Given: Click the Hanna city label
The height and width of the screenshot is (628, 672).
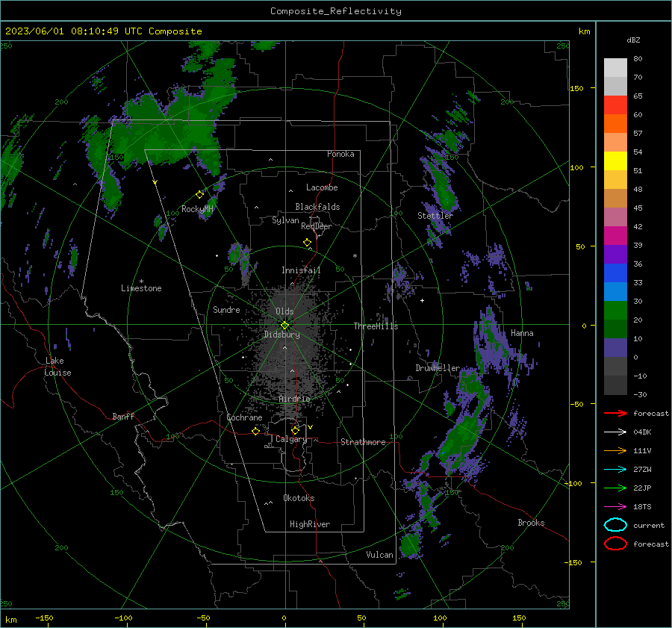Looking at the screenshot, I should (x=522, y=333).
